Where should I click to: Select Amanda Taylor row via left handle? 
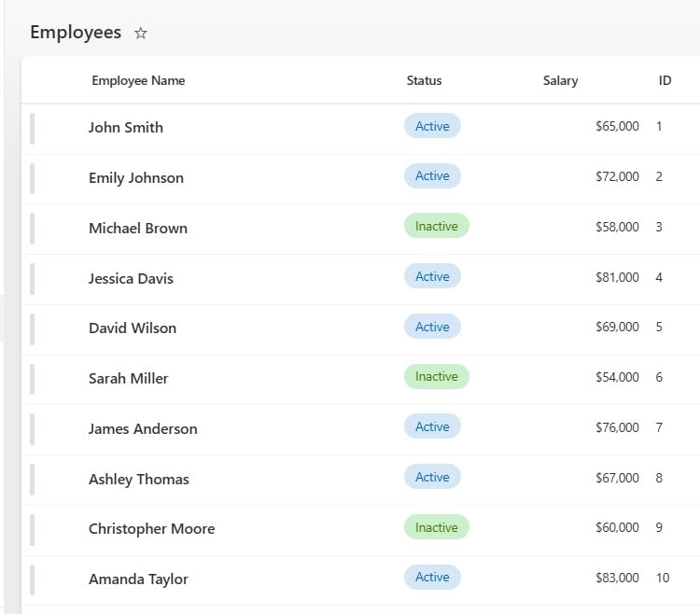click(x=32, y=580)
